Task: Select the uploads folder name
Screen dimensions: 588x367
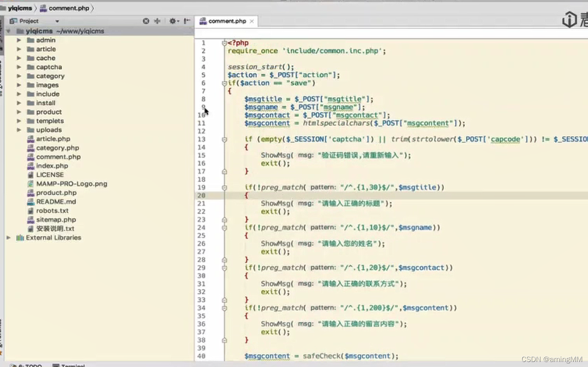Action: 49,130
